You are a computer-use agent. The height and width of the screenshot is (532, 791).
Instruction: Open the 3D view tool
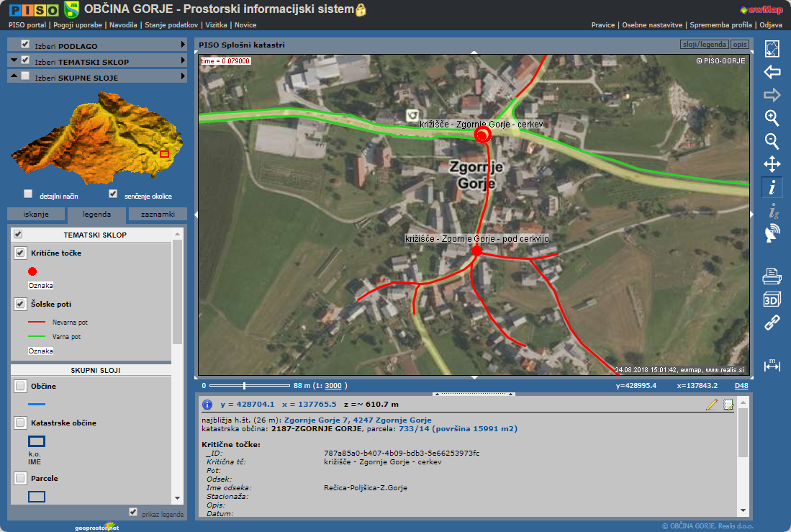tap(772, 299)
